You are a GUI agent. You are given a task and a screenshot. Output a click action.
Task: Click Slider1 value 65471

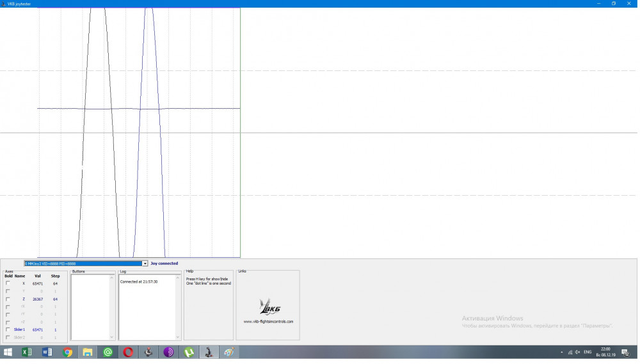click(38, 329)
